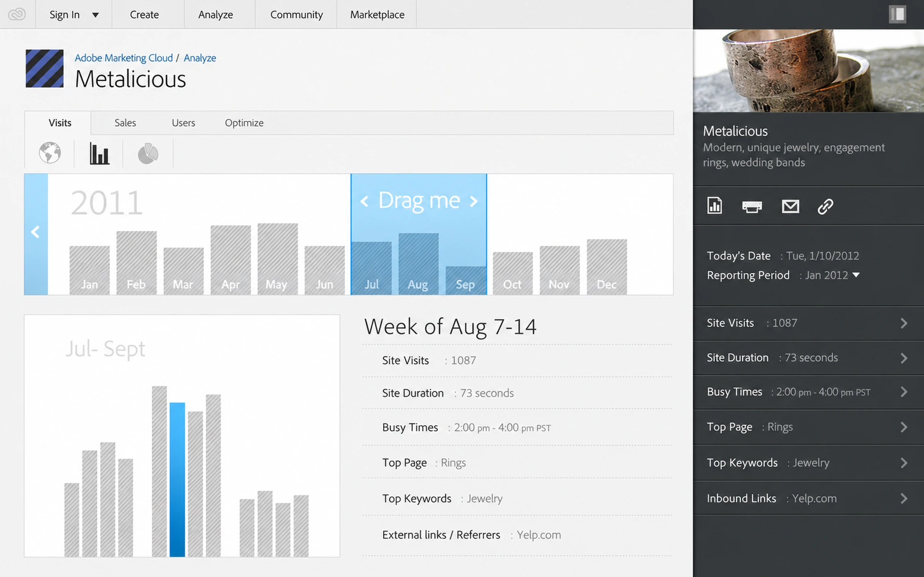924x577 pixels.
Task: Click the striped Metalicious logo
Action: (44, 68)
